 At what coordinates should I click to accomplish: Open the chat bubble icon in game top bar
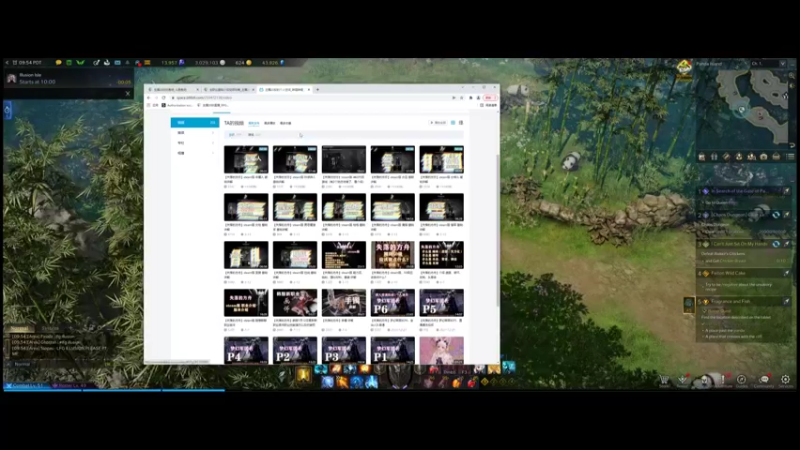59,62
